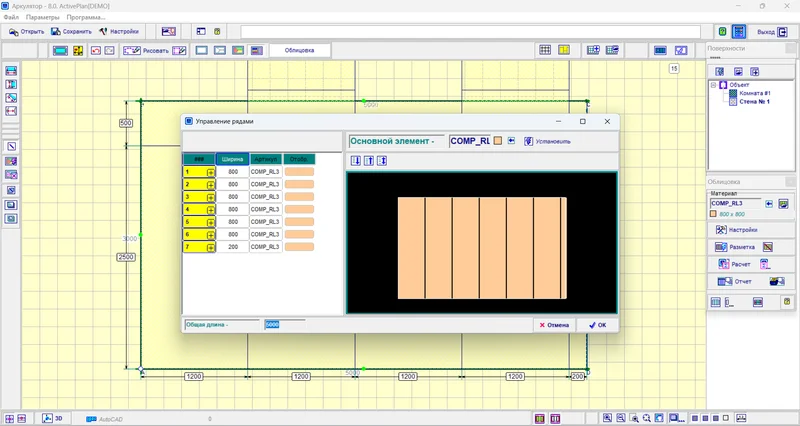
Task: Click the 3D view button
Action: click(52, 418)
